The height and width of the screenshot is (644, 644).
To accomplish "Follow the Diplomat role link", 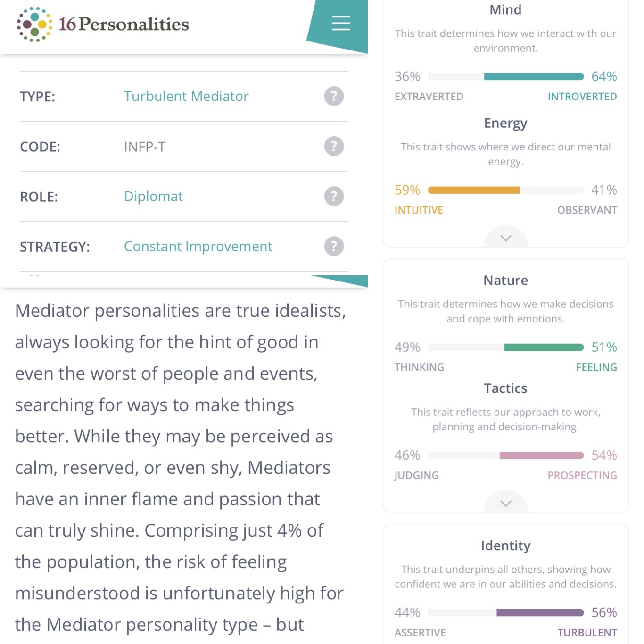I will (153, 196).
